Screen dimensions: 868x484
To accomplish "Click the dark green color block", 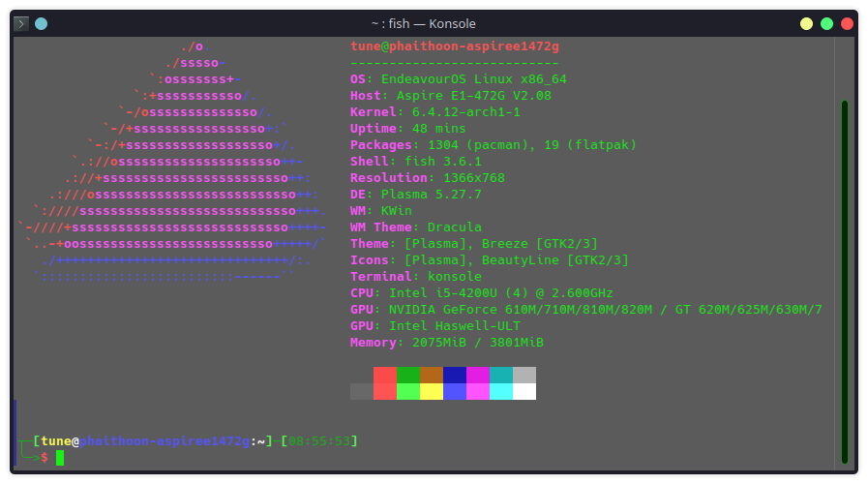I will tap(408, 375).
